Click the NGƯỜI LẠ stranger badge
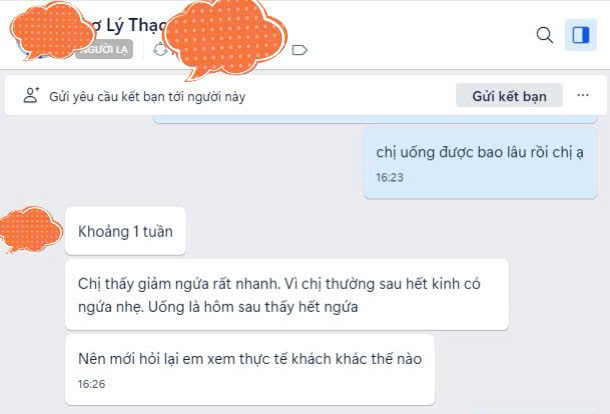Screen dimensions: 610x414 [x=104, y=49]
